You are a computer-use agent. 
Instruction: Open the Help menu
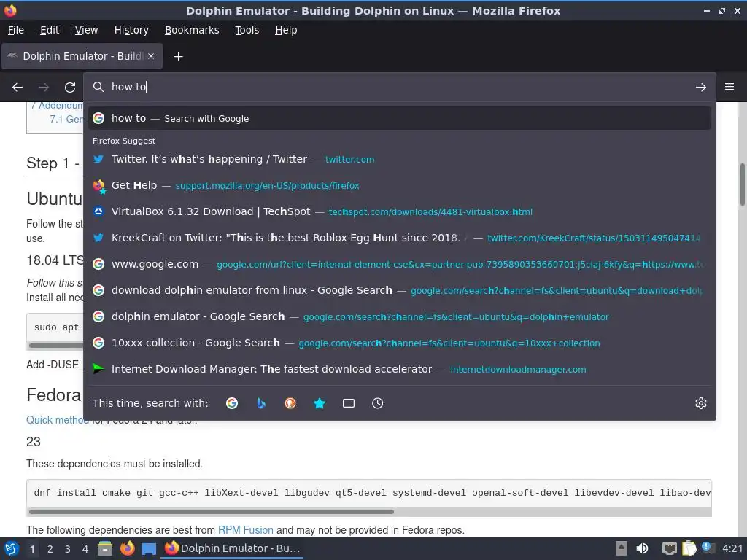click(286, 30)
